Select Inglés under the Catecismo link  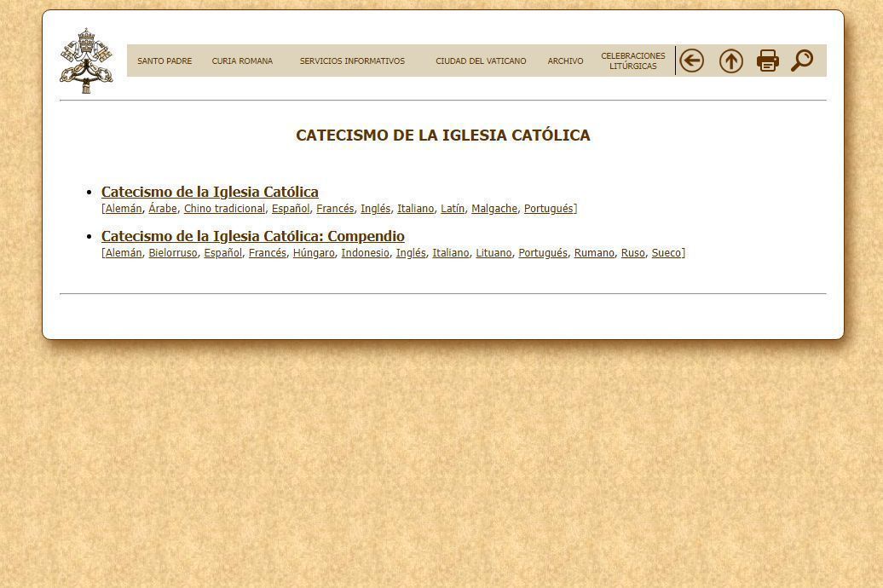pyautogui.click(x=376, y=209)
